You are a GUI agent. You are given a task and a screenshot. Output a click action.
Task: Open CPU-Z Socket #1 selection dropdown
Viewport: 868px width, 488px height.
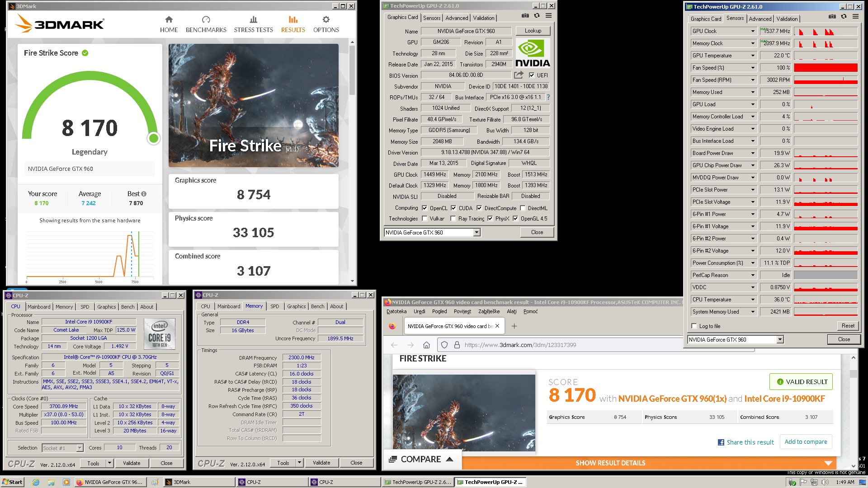pyautogui.click(x=80, y=448)
